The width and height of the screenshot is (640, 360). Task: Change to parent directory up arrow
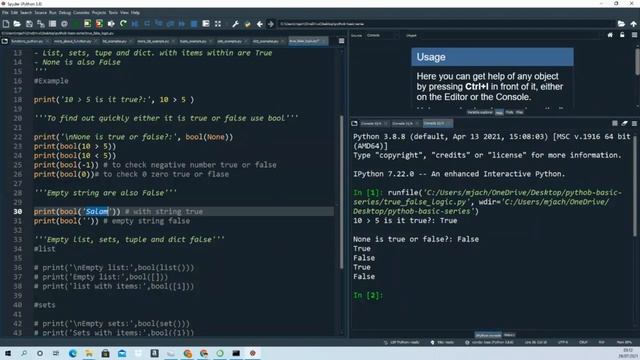pos(633,24)
